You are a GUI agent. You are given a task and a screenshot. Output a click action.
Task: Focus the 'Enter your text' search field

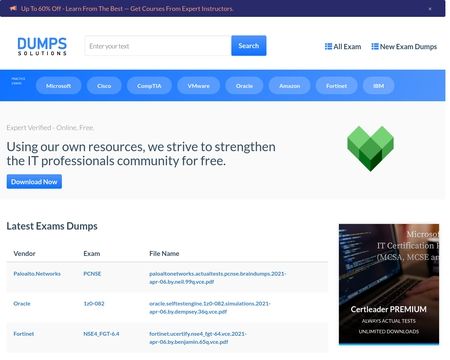tap(158, 46)
